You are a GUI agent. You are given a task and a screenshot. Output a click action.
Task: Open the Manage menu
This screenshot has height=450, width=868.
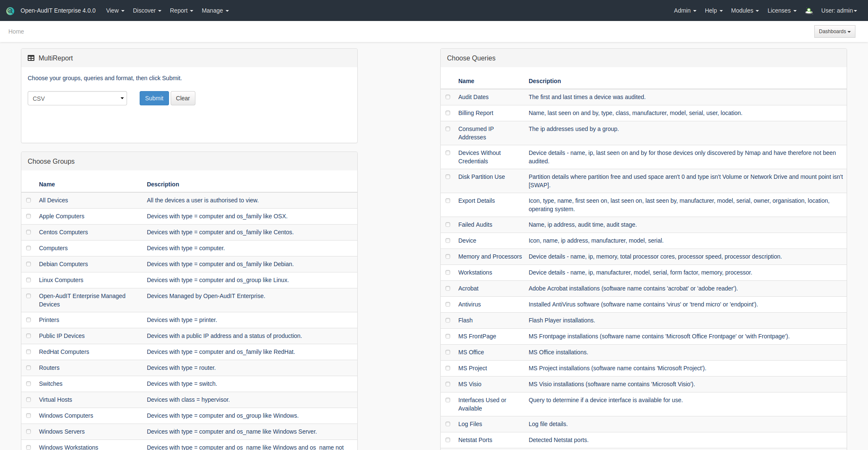click(x=215, y=10)
